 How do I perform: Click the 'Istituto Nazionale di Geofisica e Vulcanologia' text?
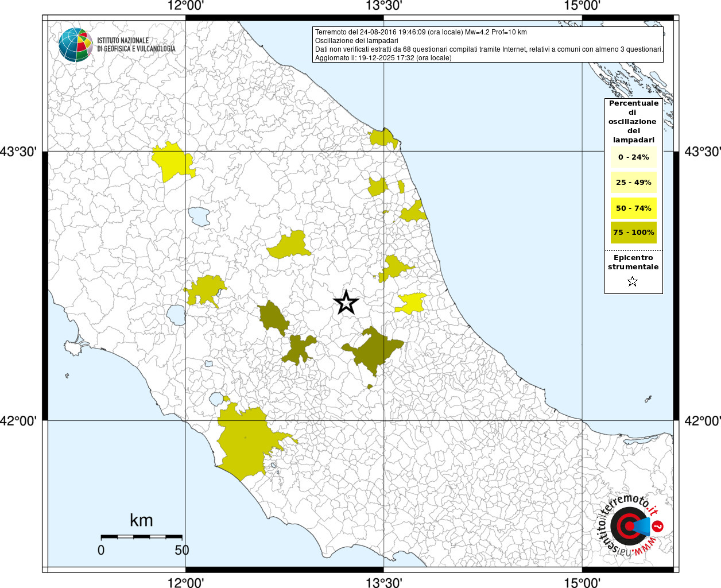136,45
